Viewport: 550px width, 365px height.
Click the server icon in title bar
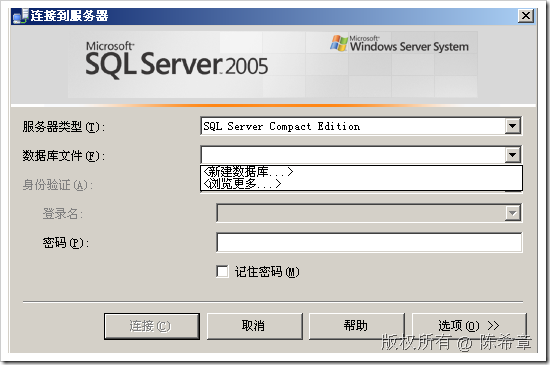pyautogui.click(x=20, y=16)
